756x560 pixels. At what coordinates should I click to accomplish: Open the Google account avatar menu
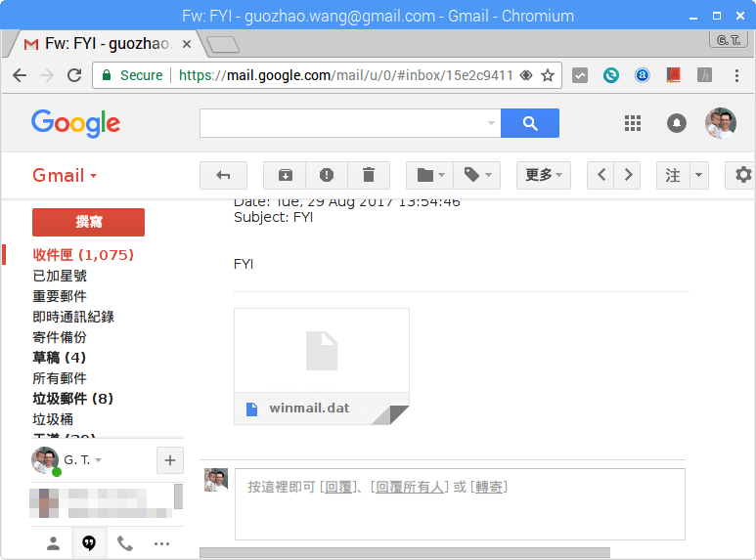coord(721,123)
